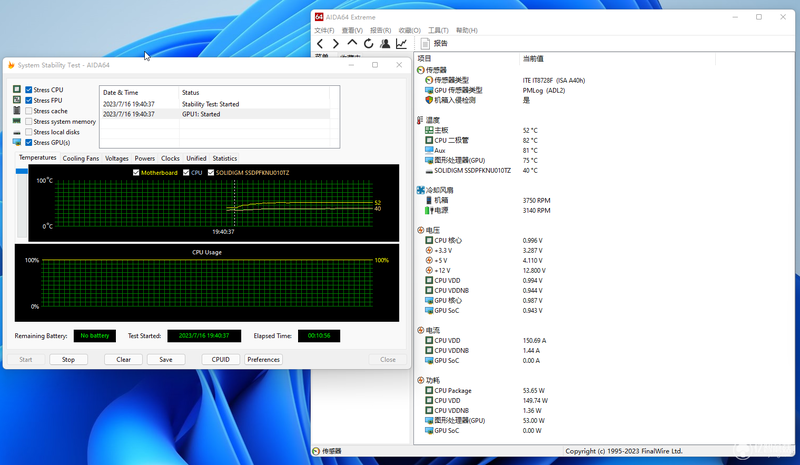800x465 pixels.
Task: Select the Stability Test: Started log row
Action: pos(215,104)
